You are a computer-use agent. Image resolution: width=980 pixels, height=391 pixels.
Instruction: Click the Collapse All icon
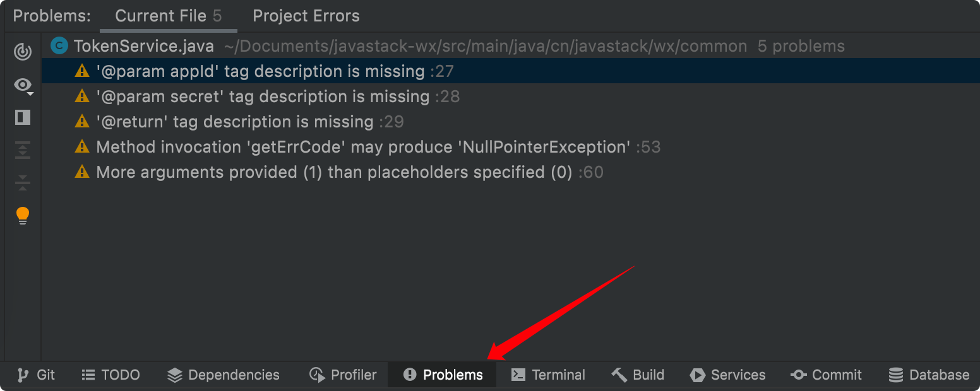pyautogui.click(x=23, y=183)
